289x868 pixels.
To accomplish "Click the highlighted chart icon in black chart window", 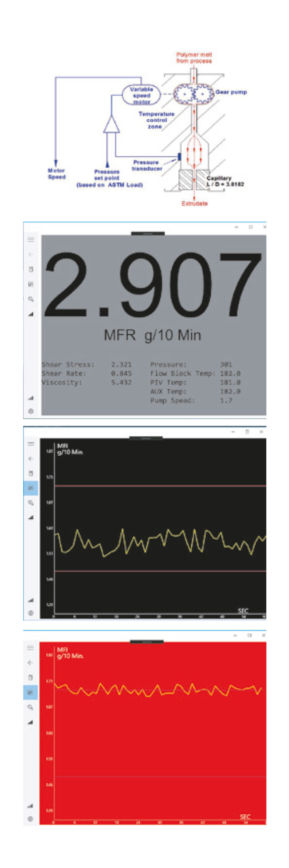I will [31, 488].
